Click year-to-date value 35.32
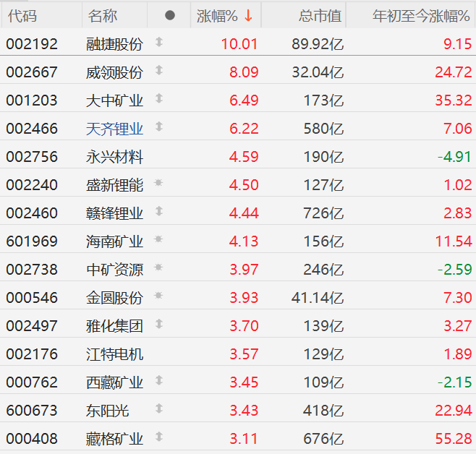Screen dimensions: 476x454 click(x=454, y=100)
